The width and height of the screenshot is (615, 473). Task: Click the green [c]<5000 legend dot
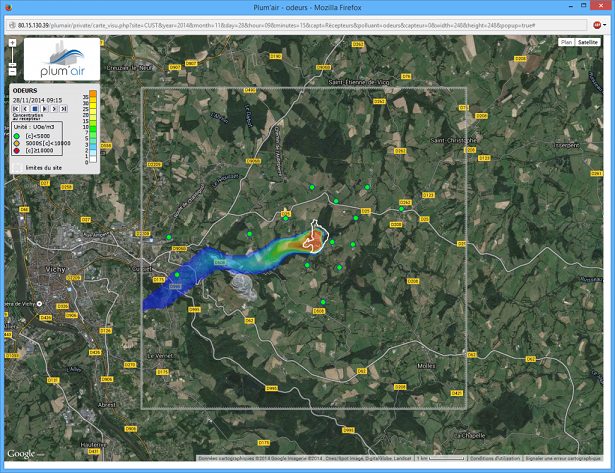tap(17, 136)
